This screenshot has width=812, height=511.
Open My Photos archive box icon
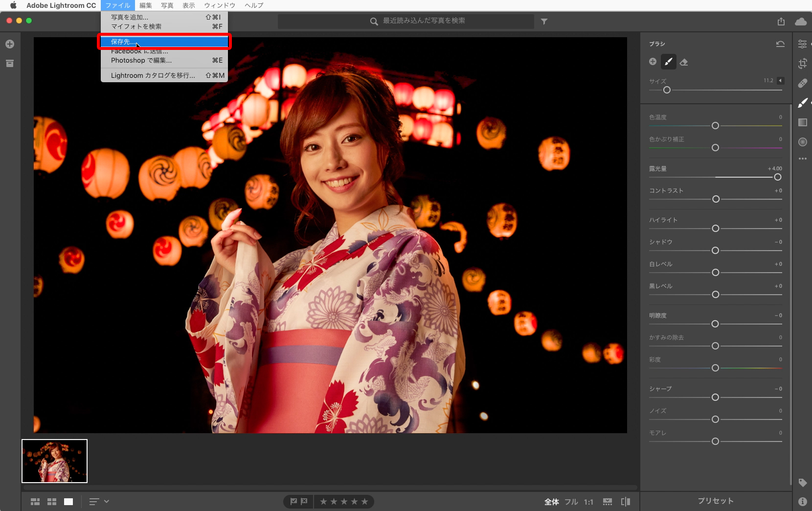click(x=10, y=64)
